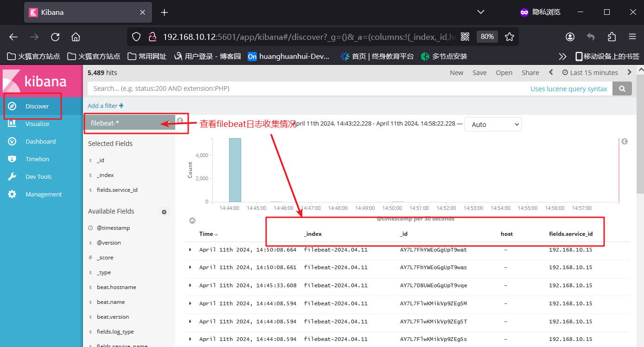
Task: Open 用户登录 - 博客园 bookmark
Action: 207,57
